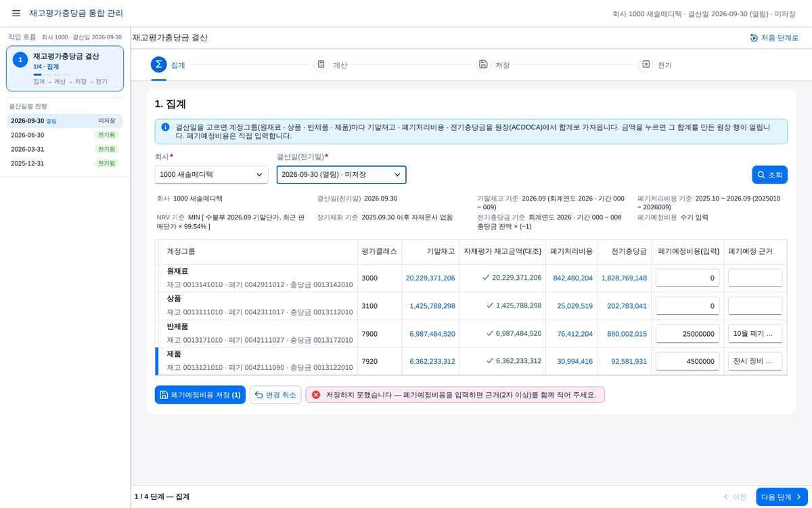Open 원재료 전기충당금 1,828,769,148
The height and width of the screenshot is (508, 812).
(624, 278)
